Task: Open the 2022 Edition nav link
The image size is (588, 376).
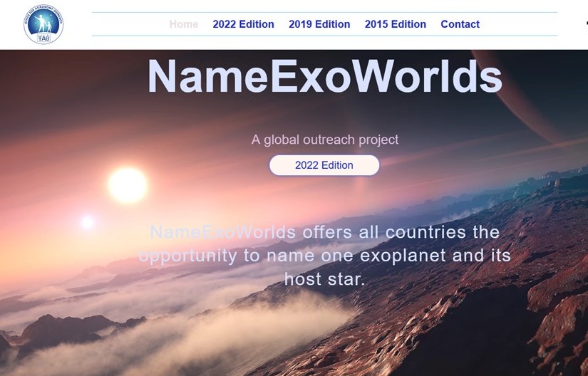Action: coord(243,24)
